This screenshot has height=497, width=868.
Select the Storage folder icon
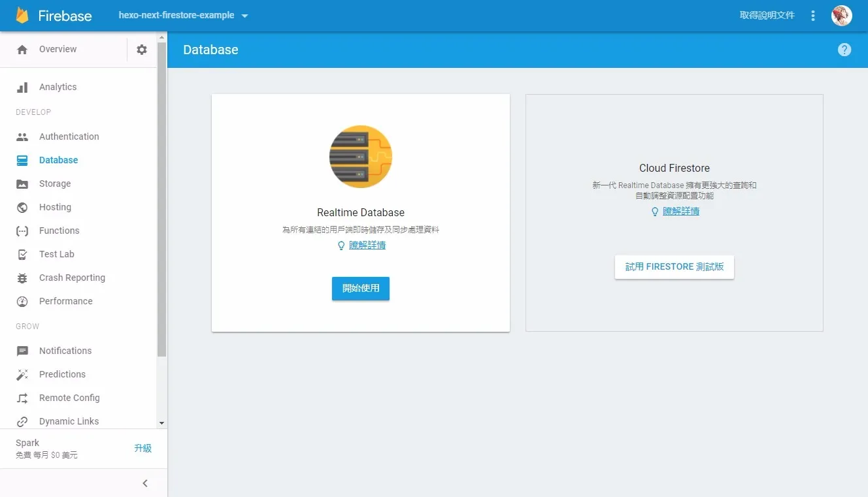click(22, 184)
